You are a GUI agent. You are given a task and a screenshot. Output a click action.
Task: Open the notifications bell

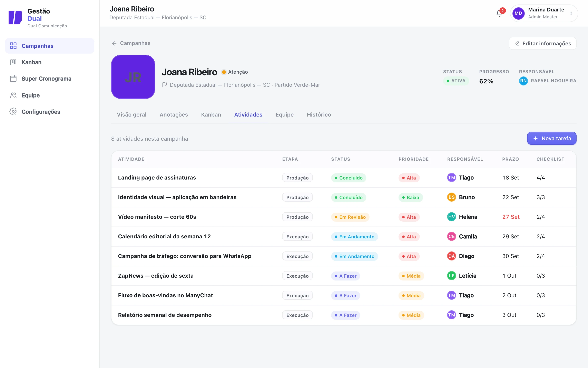point(500,13)
